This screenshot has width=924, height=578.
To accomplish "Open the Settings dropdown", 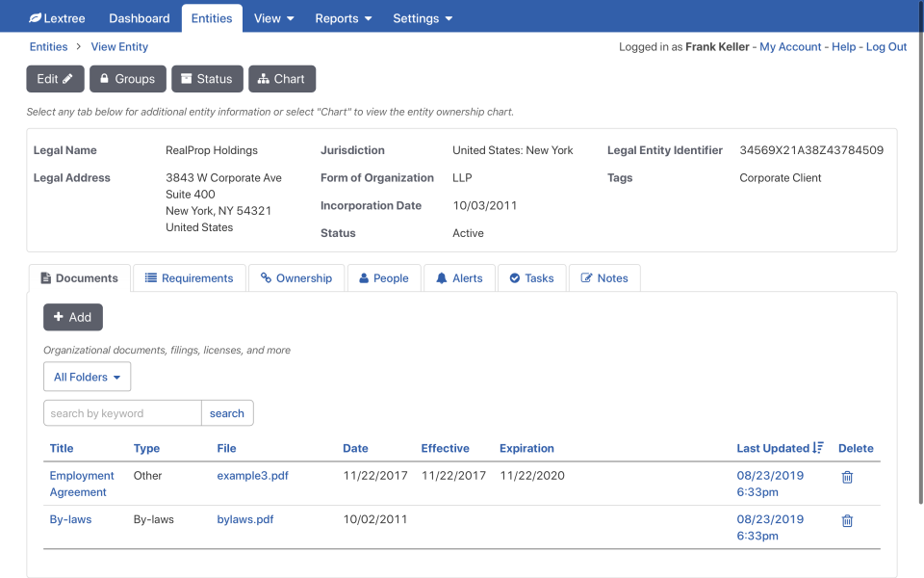I will pyautogui.click(x=423, y=17).
